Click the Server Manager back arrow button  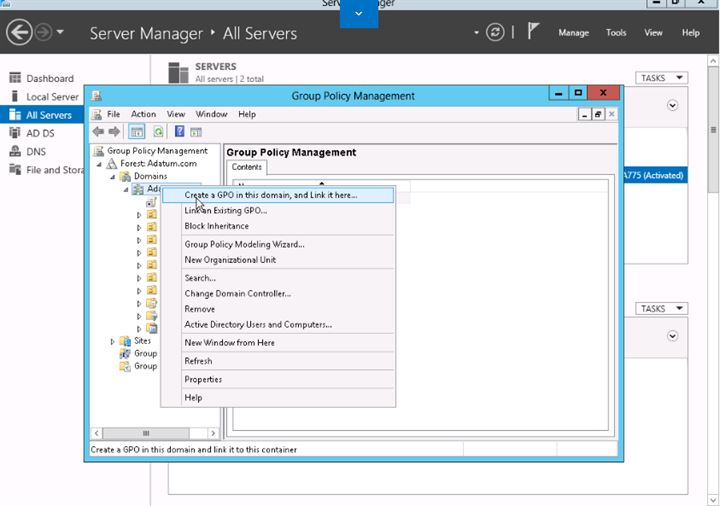(19, 33)
